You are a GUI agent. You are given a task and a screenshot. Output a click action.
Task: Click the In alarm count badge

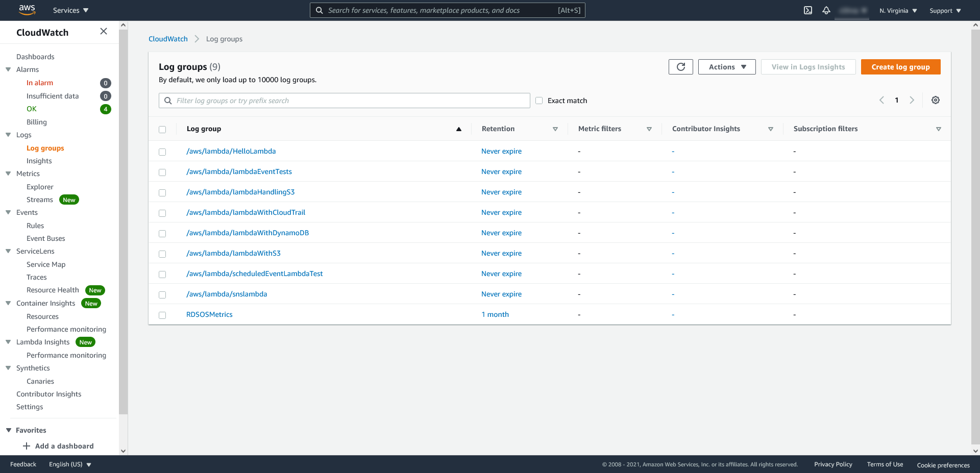click(x=106, y=83)
